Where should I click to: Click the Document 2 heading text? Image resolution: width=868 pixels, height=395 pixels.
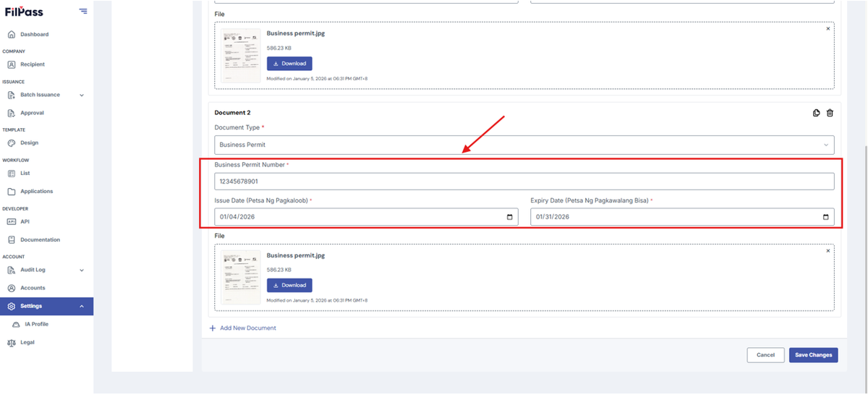point(233,113)
